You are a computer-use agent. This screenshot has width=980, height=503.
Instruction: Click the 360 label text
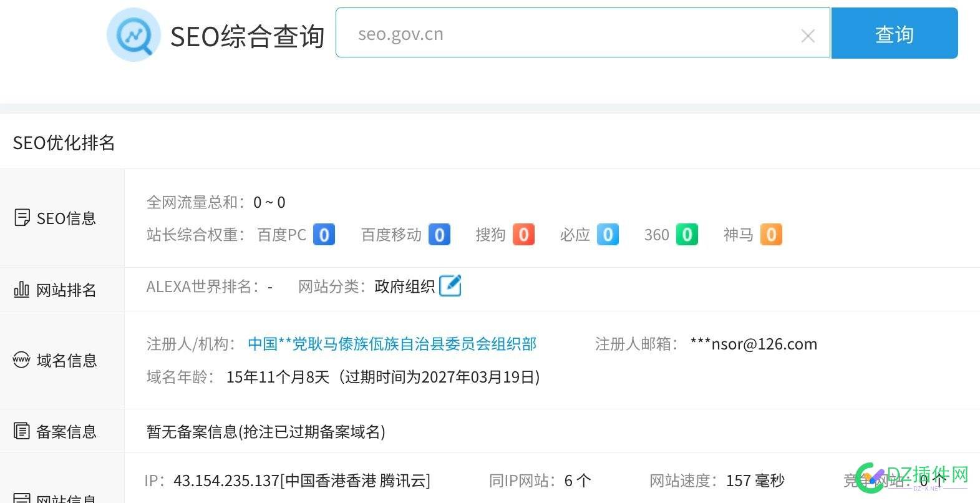pos(657,235)
